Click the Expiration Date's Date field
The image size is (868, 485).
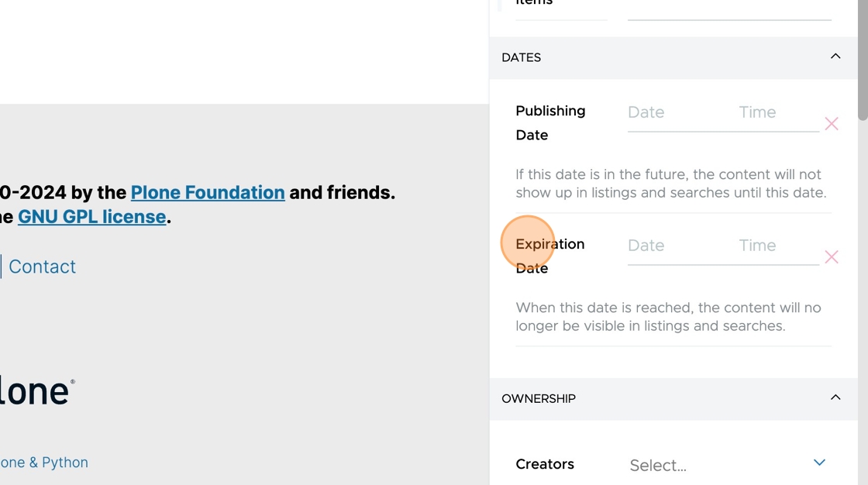(x=677, y=246)
